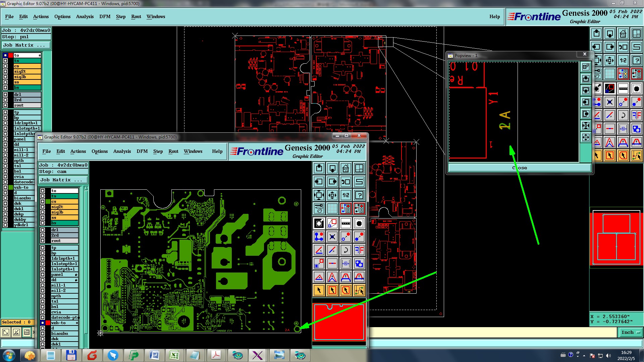
Task: Open Analysis menu in the pnl window
Action: (x=85, y=16)
